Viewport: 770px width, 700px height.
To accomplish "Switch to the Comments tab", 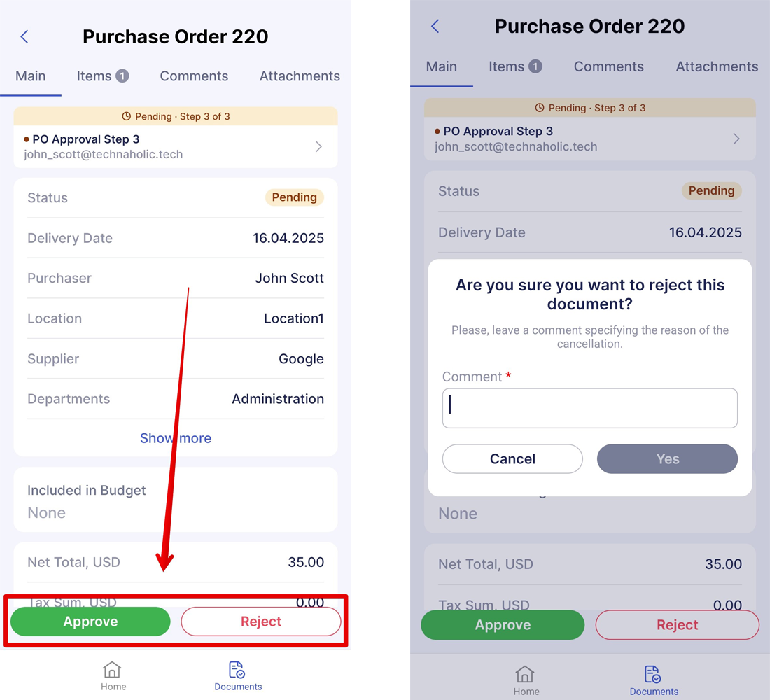I will 194,76.
